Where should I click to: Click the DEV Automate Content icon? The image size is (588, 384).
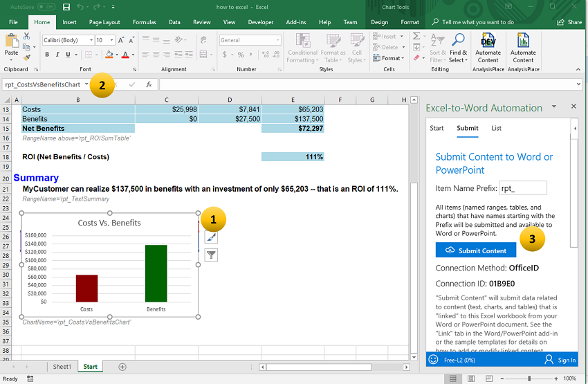(488, 41)
